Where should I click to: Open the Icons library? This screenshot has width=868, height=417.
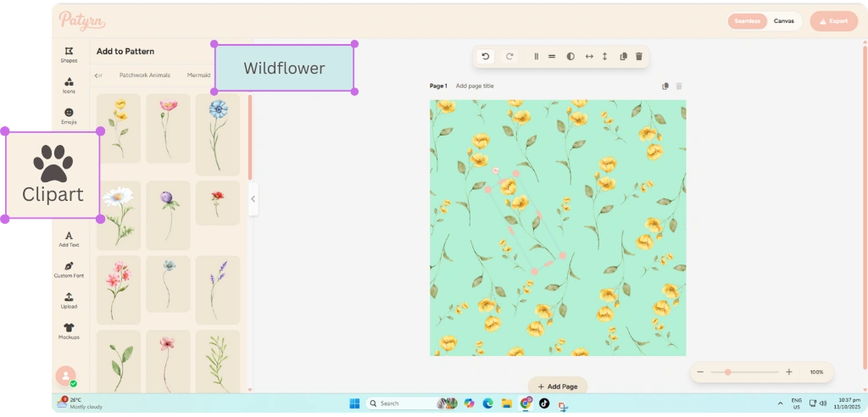coord(69,85)
